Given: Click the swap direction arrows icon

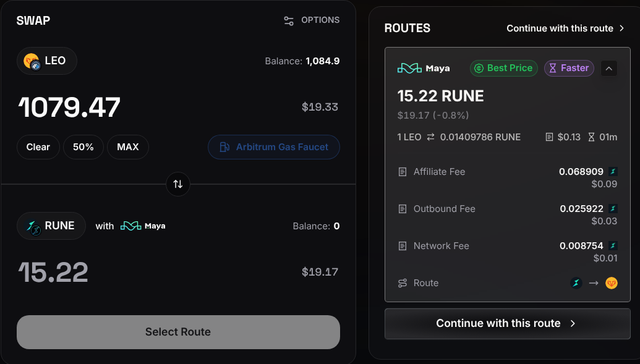Looking at the screenshot, I should point(178,184).
